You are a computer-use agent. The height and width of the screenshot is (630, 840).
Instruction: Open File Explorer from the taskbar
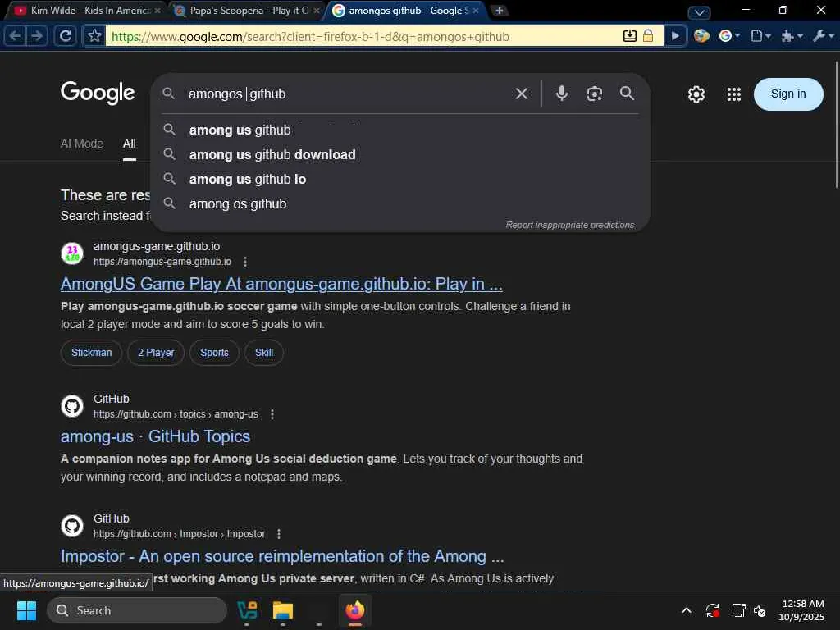283,610
